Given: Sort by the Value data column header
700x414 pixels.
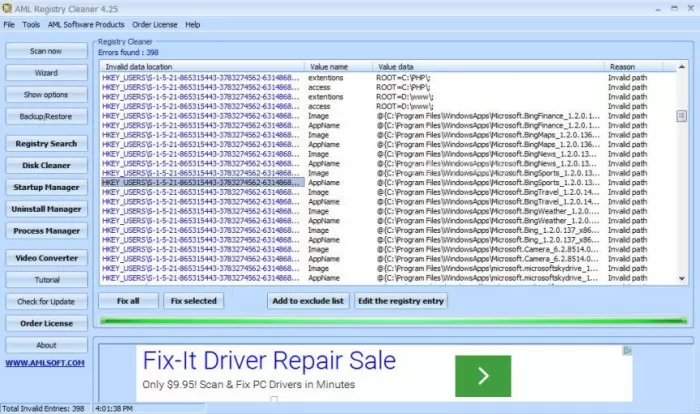Looking at the screenshot, I should click(x=488, y=67).
